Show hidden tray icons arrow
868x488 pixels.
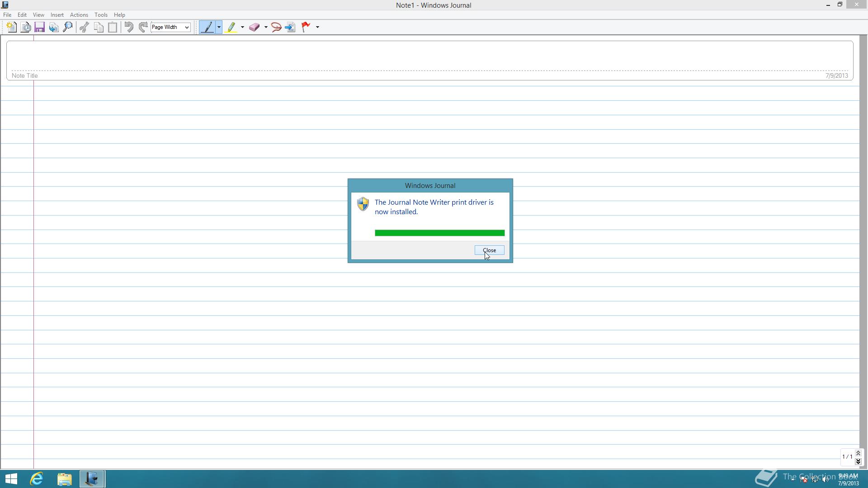793,479
